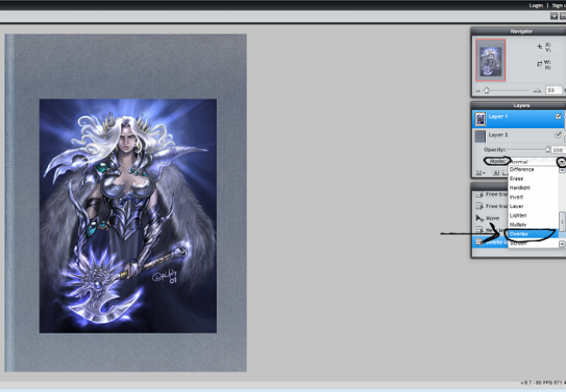Click the mode list scroll-down arrow
This screenshot has width=566, height=392.
coord(562,245)
